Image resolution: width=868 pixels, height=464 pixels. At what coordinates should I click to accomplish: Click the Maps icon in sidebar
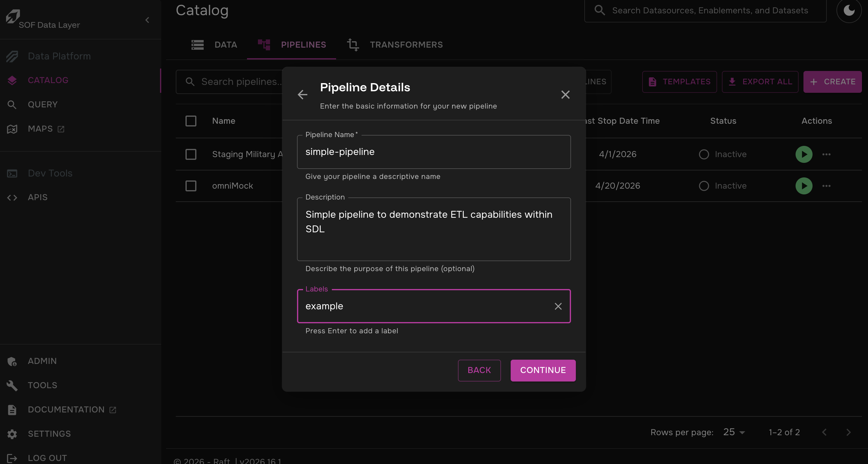pyautogui.click(x=12, y=129)
